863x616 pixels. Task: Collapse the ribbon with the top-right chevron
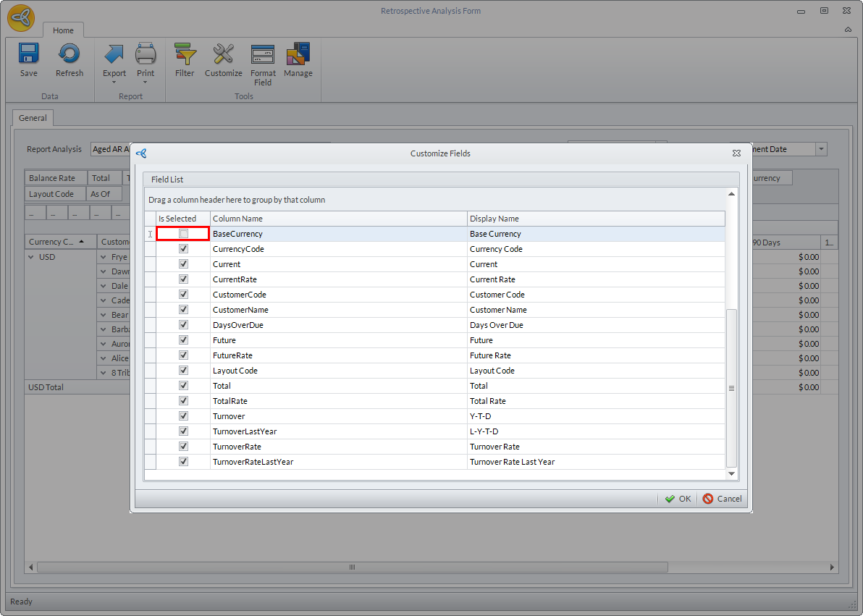pyautogui.click(x=848, y=30)
